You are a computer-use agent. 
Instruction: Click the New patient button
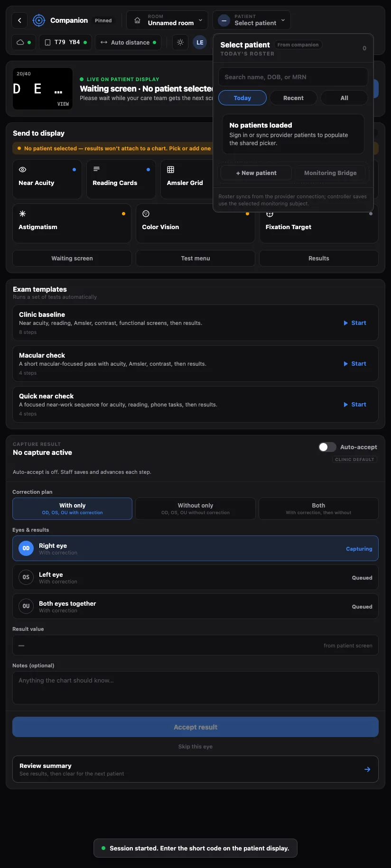tap(256, 173)
